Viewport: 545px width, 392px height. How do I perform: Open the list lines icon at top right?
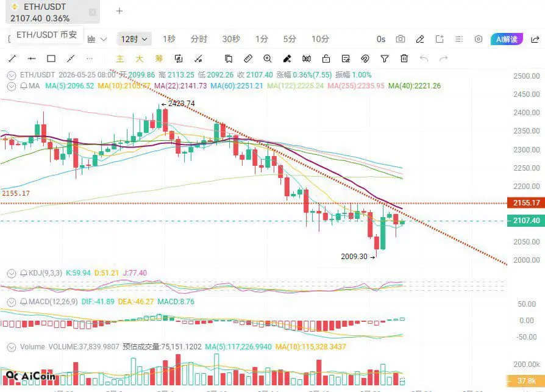pyautogui.click(x=459, y=39)
